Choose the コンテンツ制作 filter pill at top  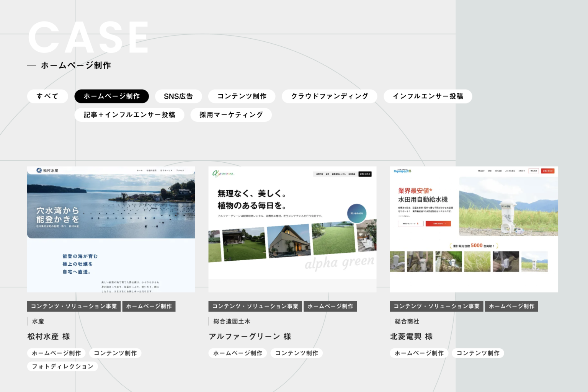coord(242,96)
